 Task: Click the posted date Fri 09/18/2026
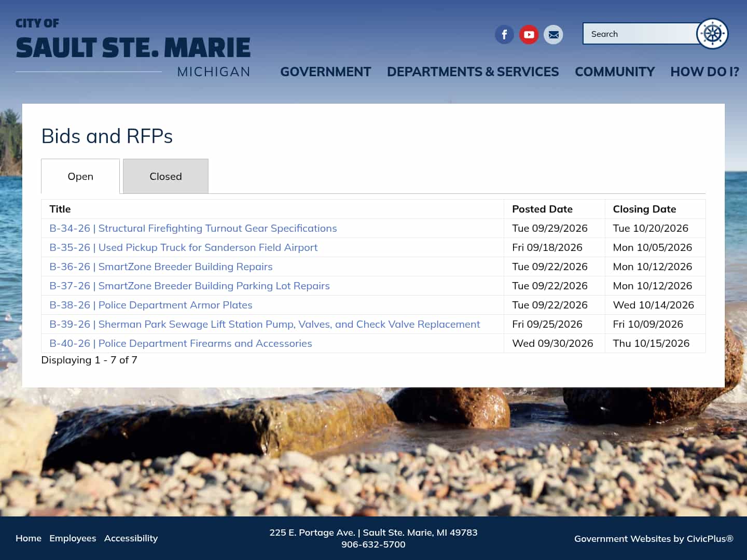tap(547, 247)
